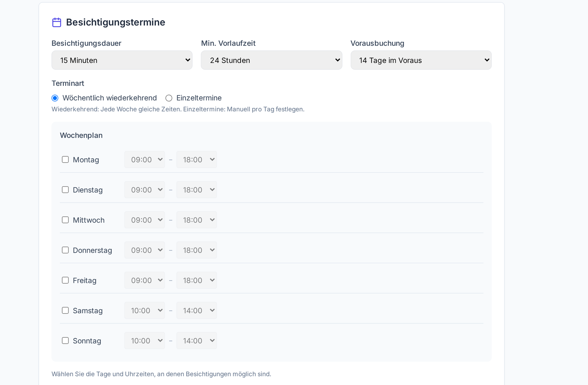Open Samstag start time dropdown

145,310
